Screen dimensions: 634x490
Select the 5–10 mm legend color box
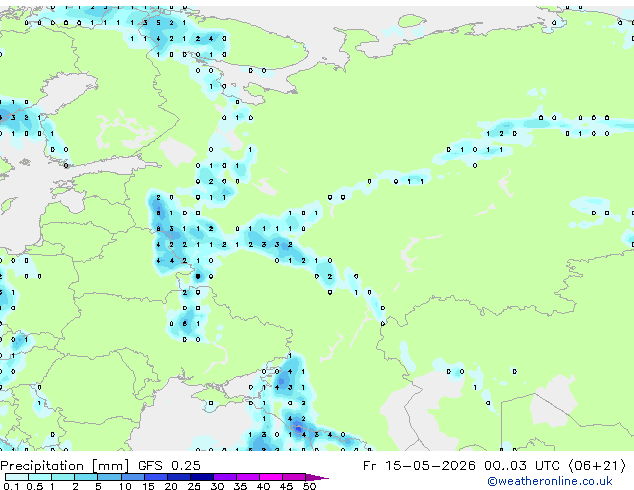(109, 477)
